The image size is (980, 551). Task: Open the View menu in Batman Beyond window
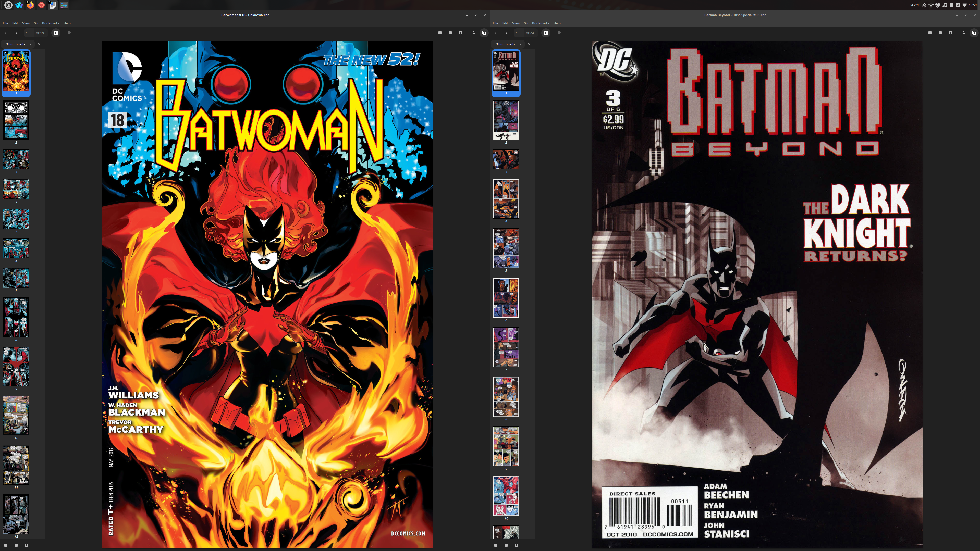(516, 23)
